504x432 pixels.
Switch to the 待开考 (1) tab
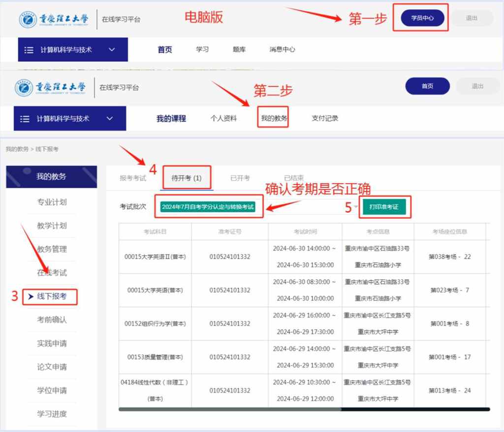click(187, 178)
